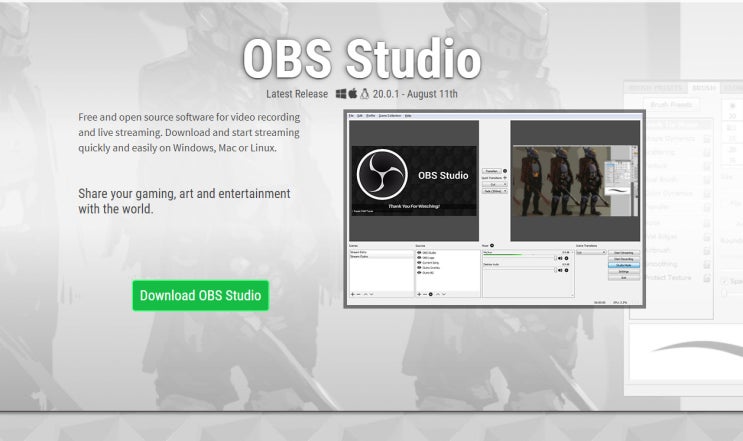Click the Windows logo icon beside Latest Release
743x441 pixels.
click(x=341, y=94)
